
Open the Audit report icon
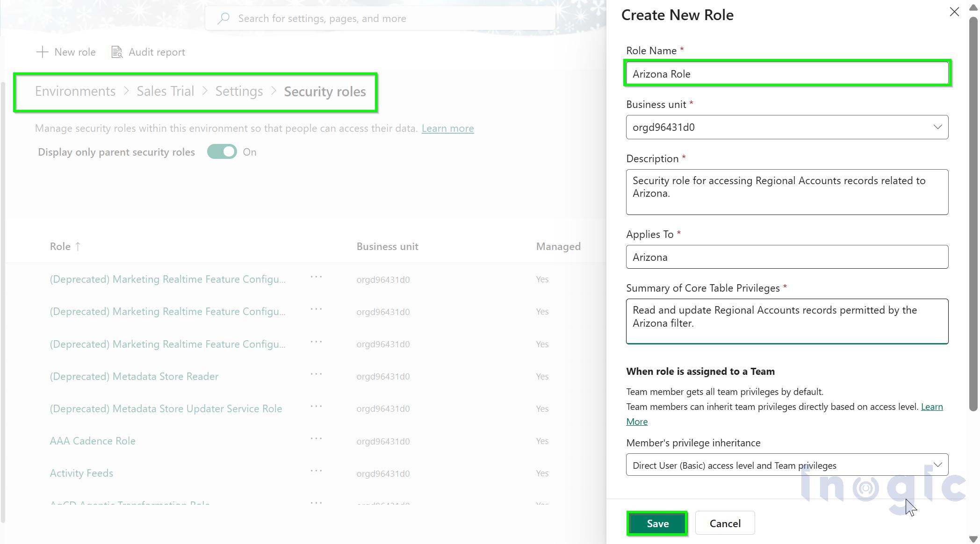tap(117, 52)
